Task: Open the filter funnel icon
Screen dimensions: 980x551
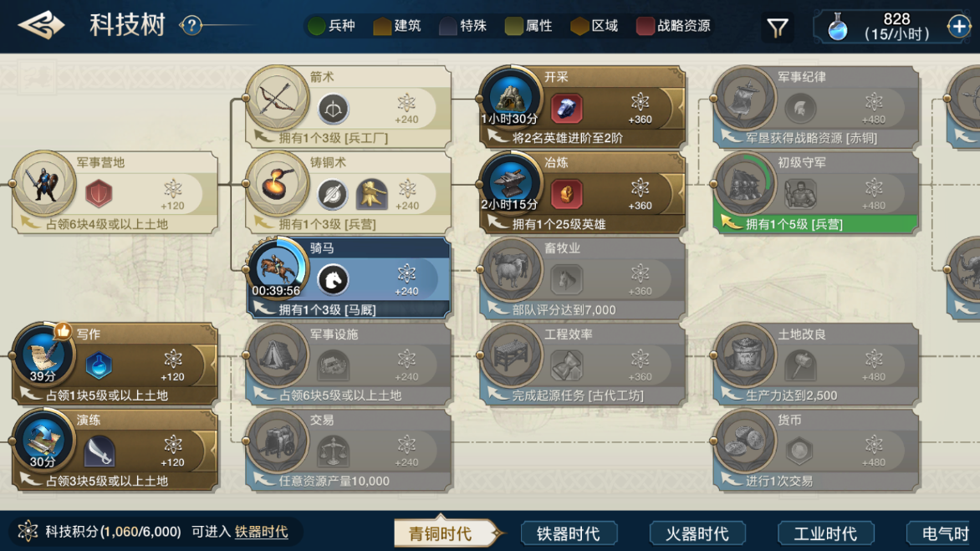Action: [777, 27]
